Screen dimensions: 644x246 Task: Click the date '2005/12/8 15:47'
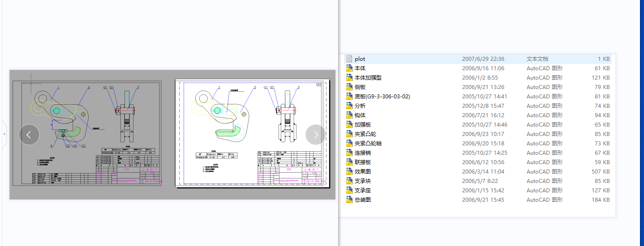483,106
